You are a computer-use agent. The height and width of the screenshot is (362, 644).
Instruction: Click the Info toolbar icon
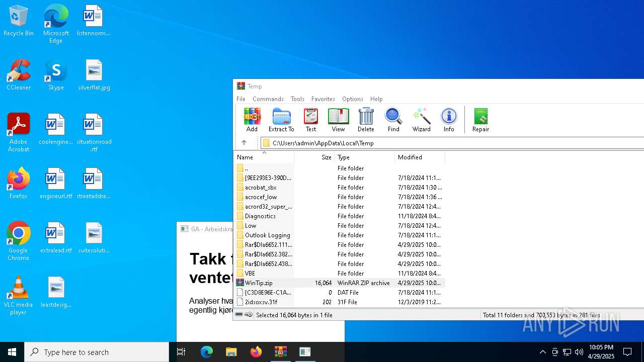[449, 120]
